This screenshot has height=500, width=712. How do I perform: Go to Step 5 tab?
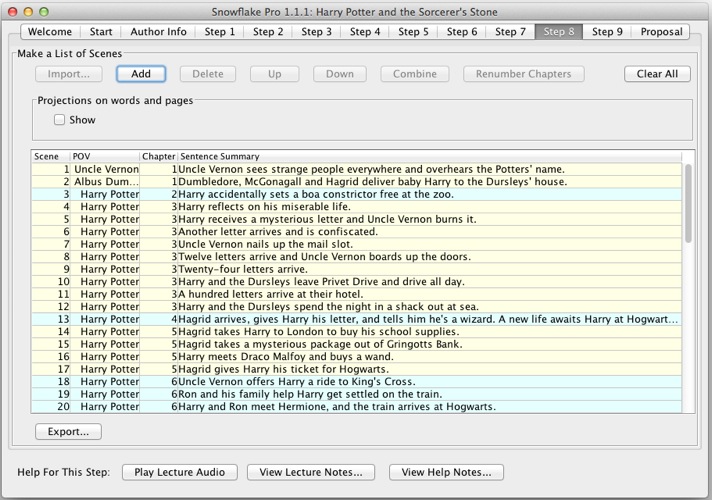pyautogui.click(x=413, y=32)
